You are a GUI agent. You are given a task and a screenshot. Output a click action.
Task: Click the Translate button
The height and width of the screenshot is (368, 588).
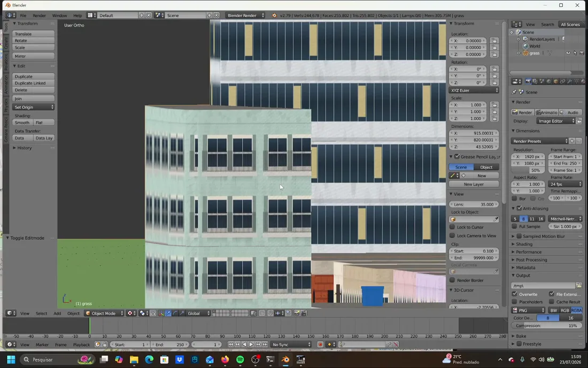point(33,34)
